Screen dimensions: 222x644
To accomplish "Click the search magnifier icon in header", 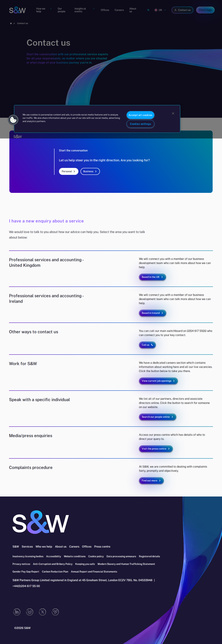I will [x=148, y=10].
